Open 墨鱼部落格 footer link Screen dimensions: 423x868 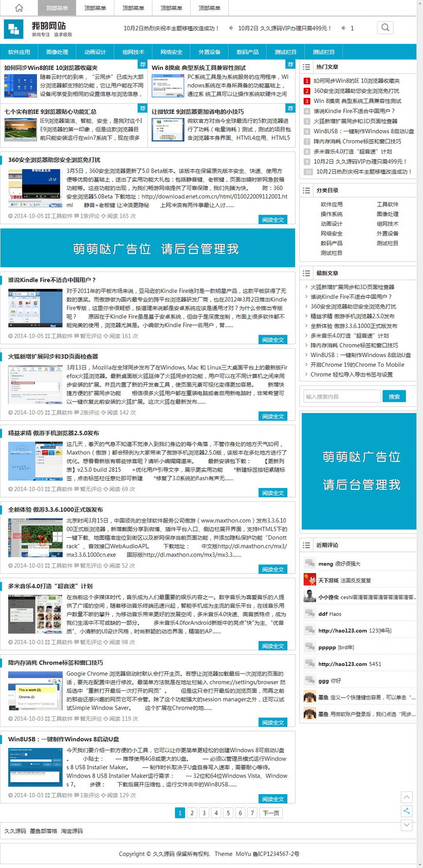(44, 831)
